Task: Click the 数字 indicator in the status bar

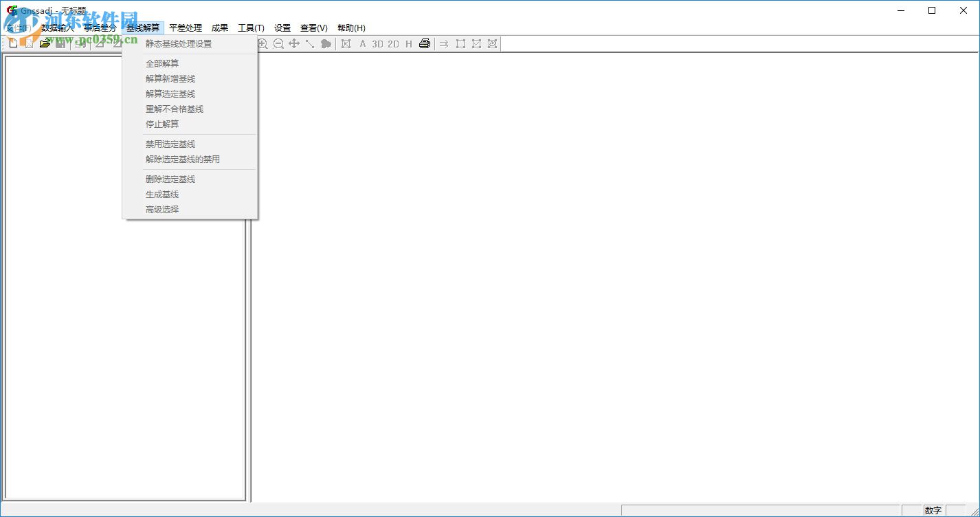Action: 933,511
